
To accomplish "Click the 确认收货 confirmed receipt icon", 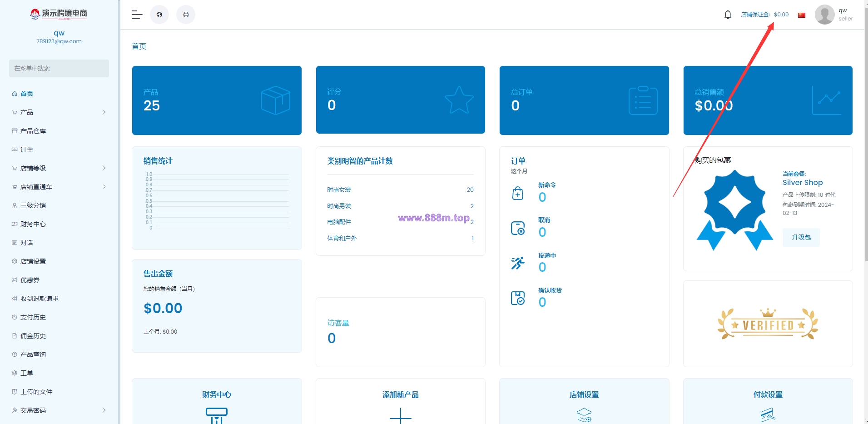I will 518,298.
